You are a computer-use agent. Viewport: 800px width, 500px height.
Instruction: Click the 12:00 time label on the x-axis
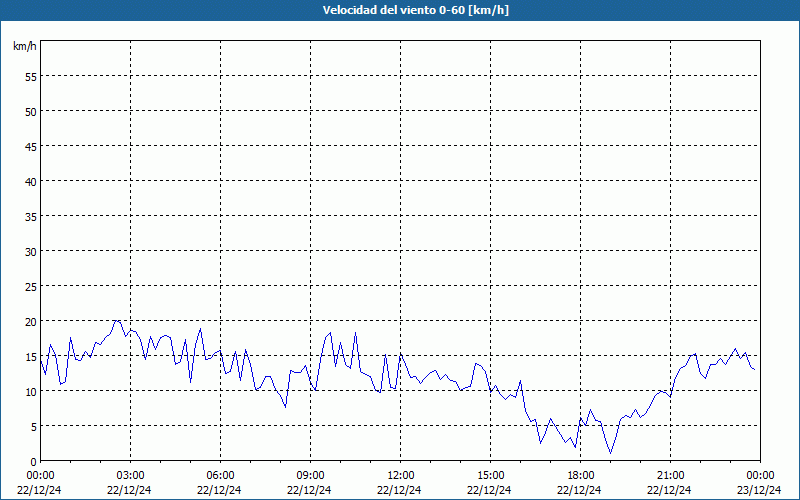[401, 476]
